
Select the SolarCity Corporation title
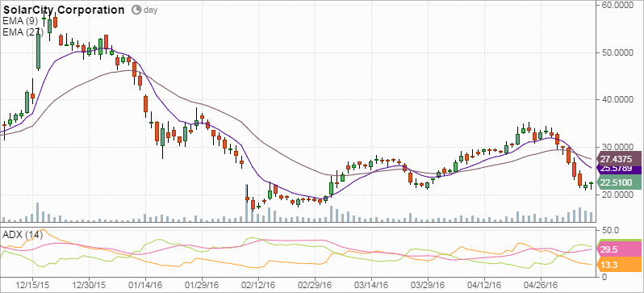(64, 10)
